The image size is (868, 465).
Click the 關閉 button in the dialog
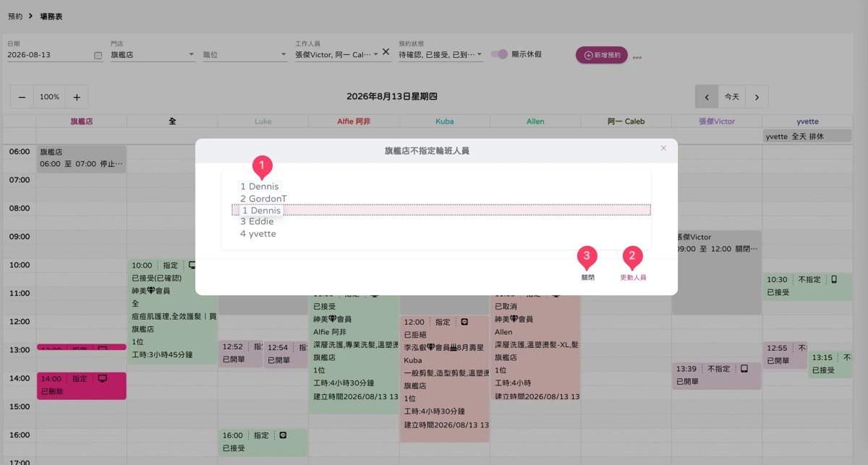[587, 277]
